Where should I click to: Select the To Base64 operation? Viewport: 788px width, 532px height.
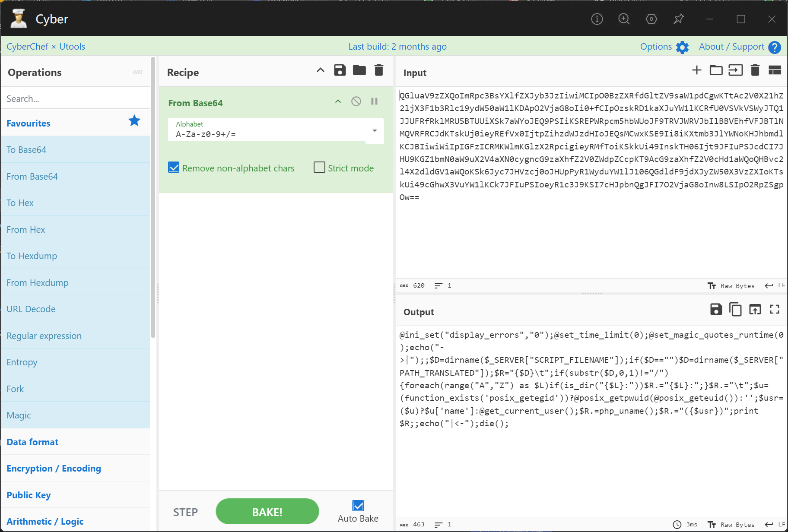(76, 149)
